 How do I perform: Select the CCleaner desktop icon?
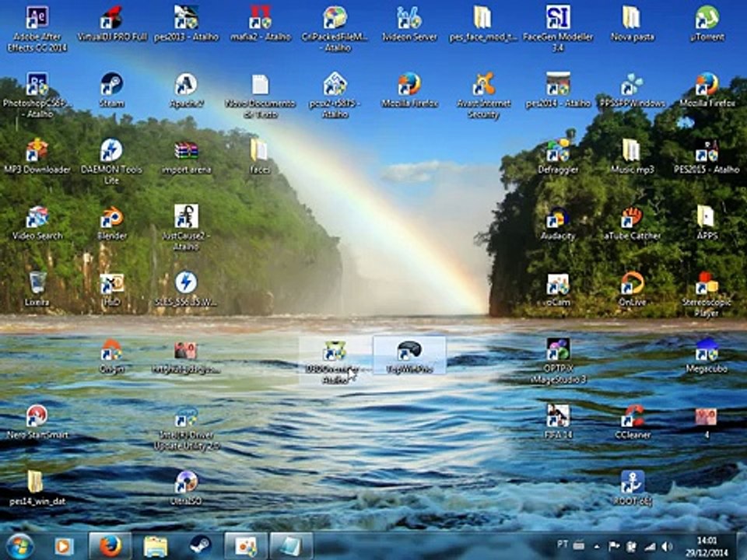632,422
